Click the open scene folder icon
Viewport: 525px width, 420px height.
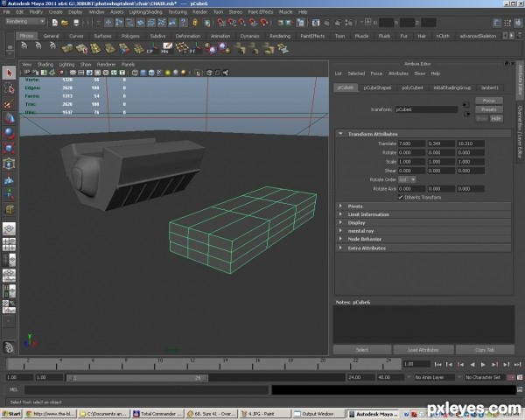[x=65, y=23]
